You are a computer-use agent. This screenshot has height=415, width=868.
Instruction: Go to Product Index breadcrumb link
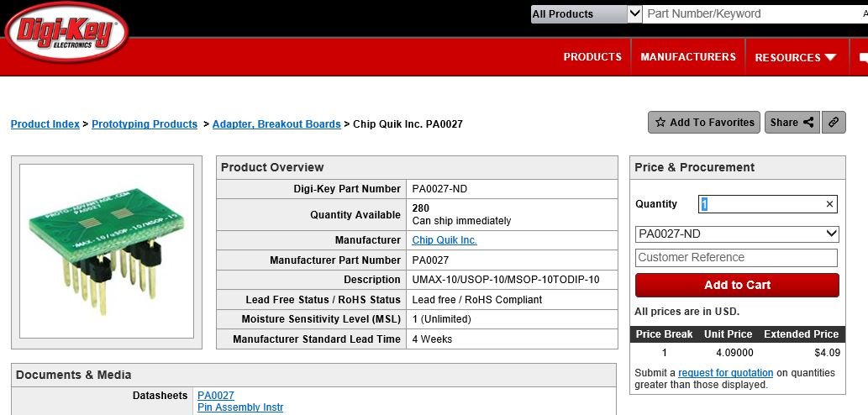(x=45, y=124)
